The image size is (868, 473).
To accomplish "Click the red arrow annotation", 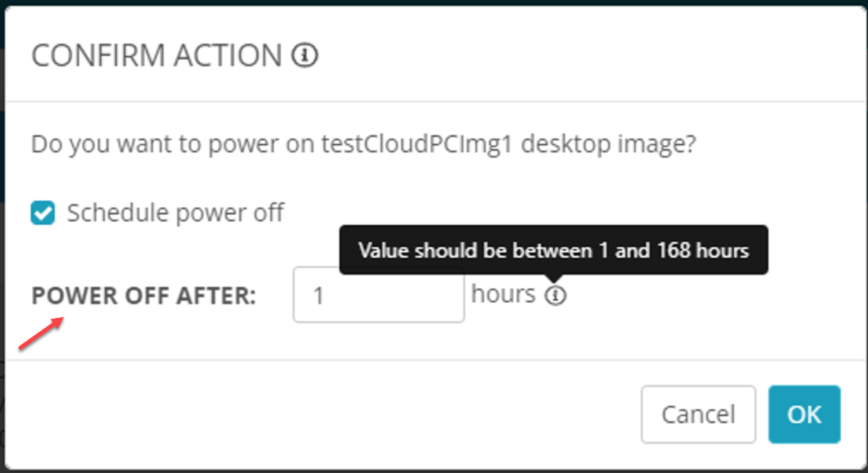I will tap(41, 333).
